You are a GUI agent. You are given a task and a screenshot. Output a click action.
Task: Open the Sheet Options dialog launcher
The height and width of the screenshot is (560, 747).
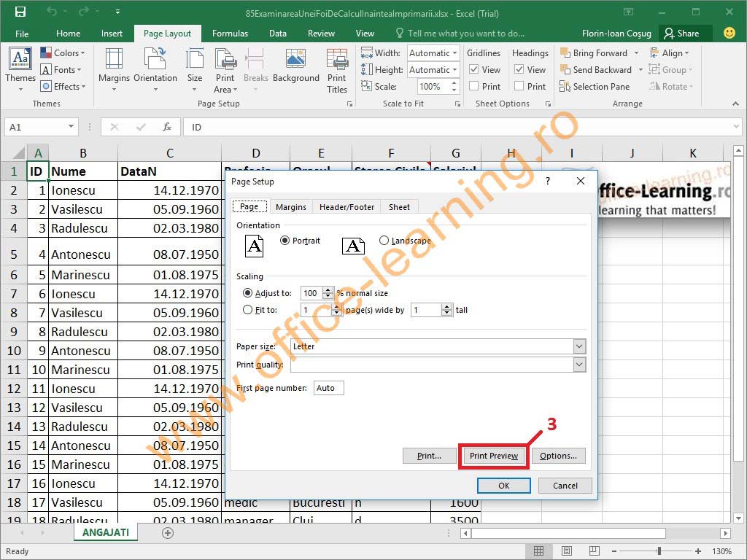tap(548, 104)
